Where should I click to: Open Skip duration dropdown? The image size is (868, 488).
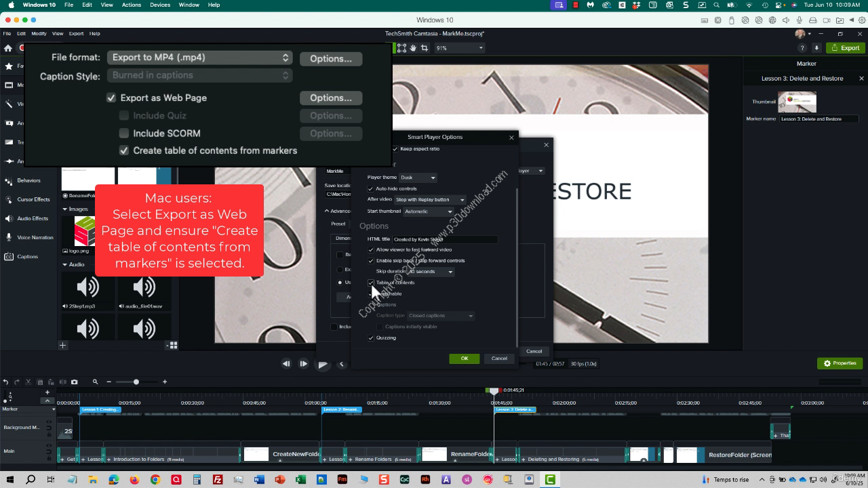(x=431, y=272)
